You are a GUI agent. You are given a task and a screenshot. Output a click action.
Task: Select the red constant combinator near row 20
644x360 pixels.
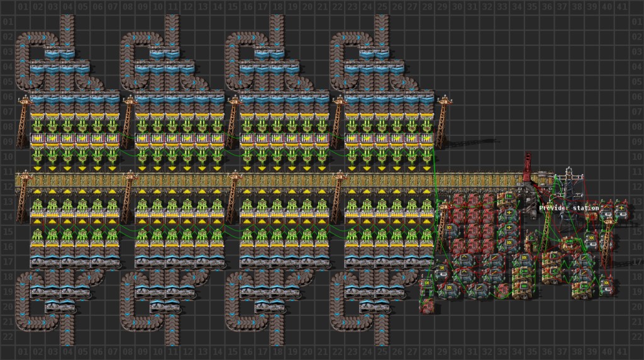(427, 307)
